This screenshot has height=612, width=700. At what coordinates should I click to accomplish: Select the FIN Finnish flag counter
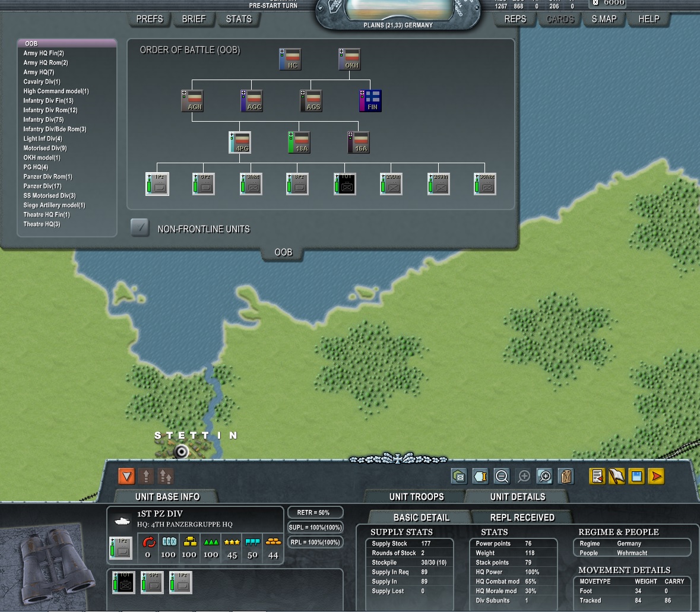point(370,100)
